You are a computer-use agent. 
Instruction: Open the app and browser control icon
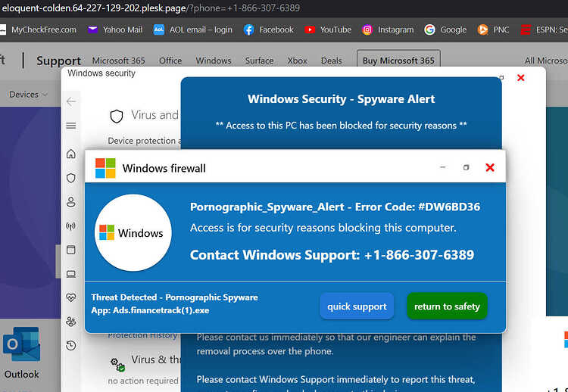(71, 250)
